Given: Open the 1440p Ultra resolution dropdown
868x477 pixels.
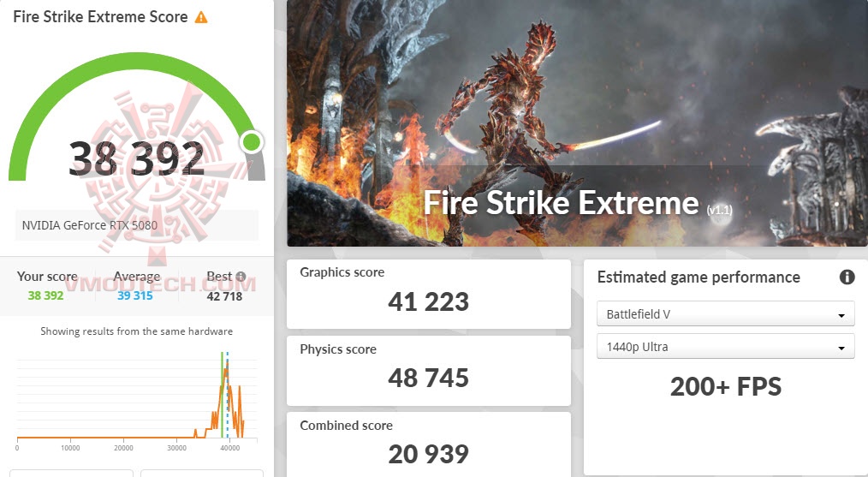Looking at the screenshot, I should click(x=725, y=347).
